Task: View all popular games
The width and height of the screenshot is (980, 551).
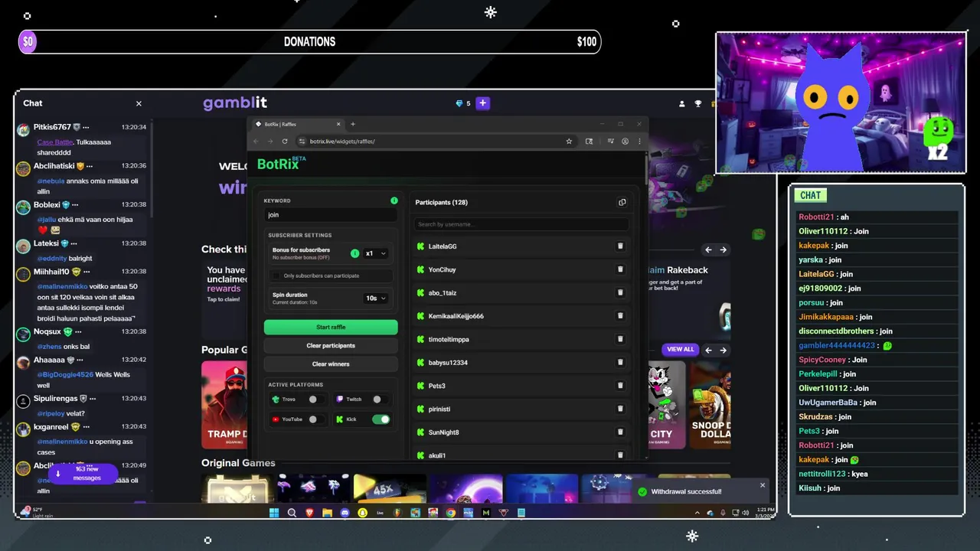Action: [680, 349]
